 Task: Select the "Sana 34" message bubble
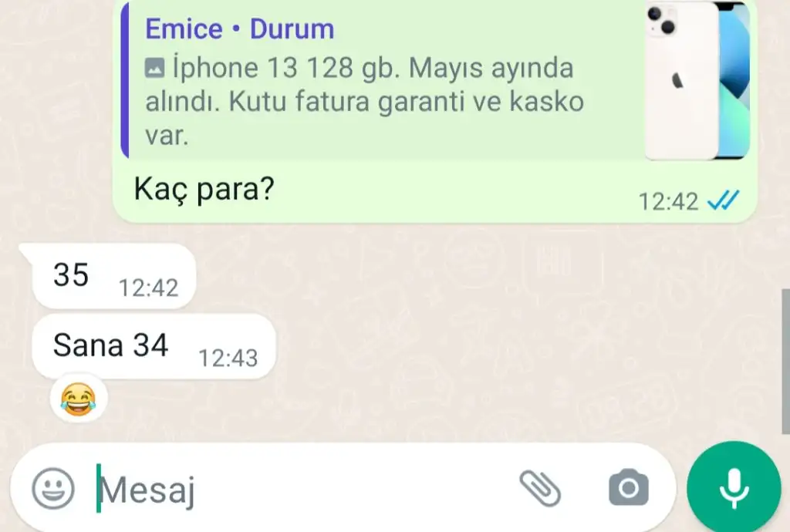point(154,346)
